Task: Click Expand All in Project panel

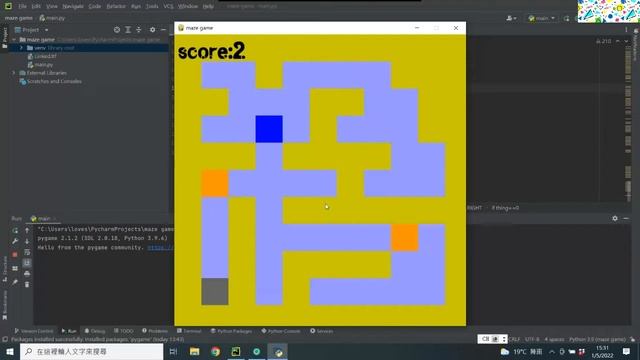Action: (x=128, y=30)
